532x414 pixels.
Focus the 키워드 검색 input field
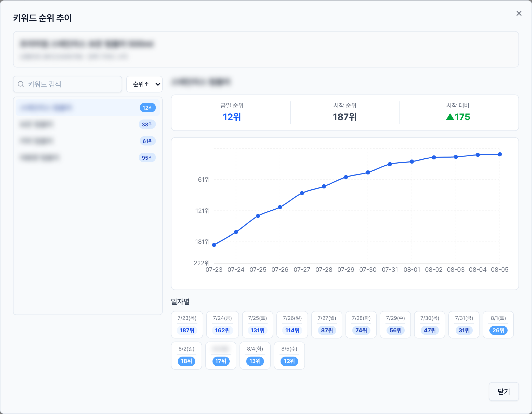(x=68, y=84)
